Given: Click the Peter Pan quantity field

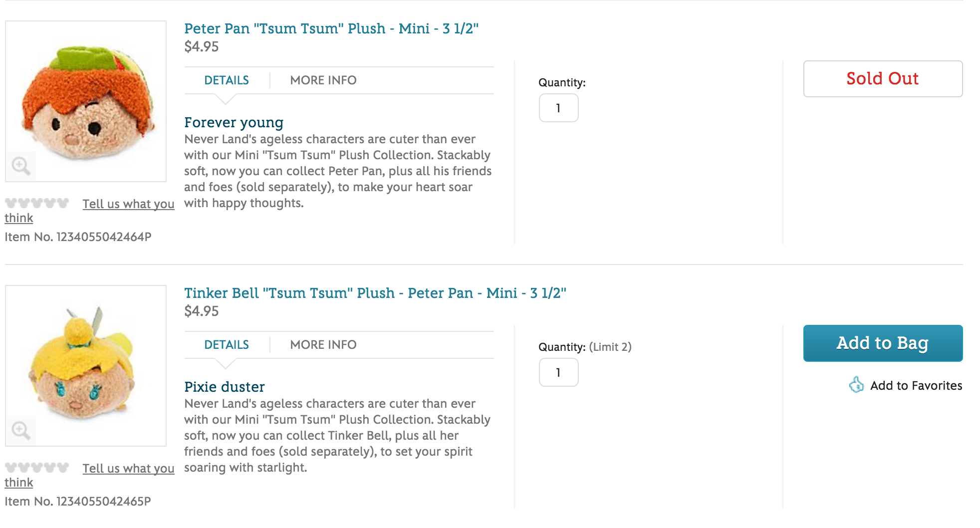Looking at the screenshot, I should (558, 108).
